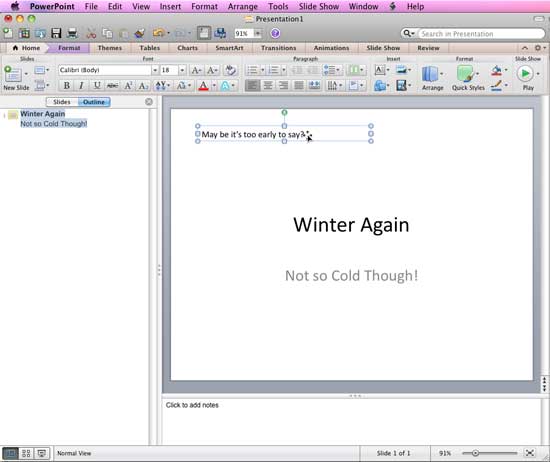The height and width of the screenshot is (462, 550).
Task: Click the Clear Formatting eraser icon
Action: [x=230, y=70]
